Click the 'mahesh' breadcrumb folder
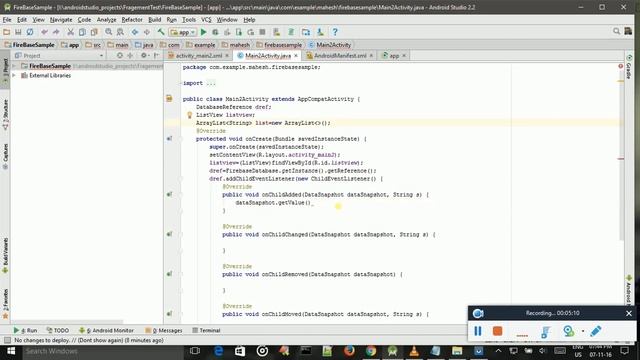This screenshot has width=640, height=360. click(236, 45)
